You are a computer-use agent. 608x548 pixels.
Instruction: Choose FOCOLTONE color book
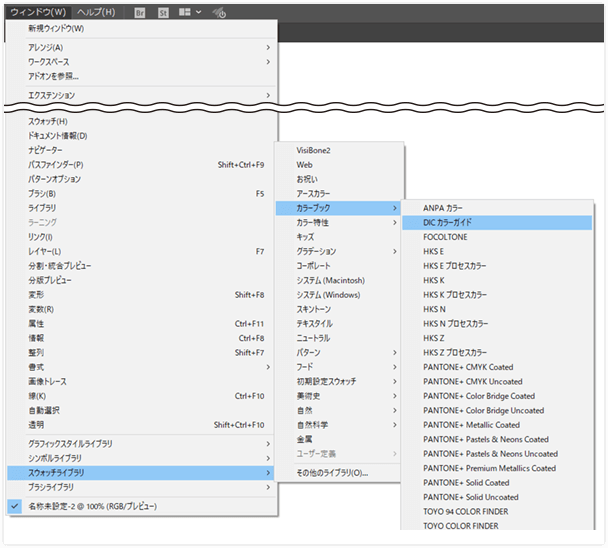pos(497,237)
